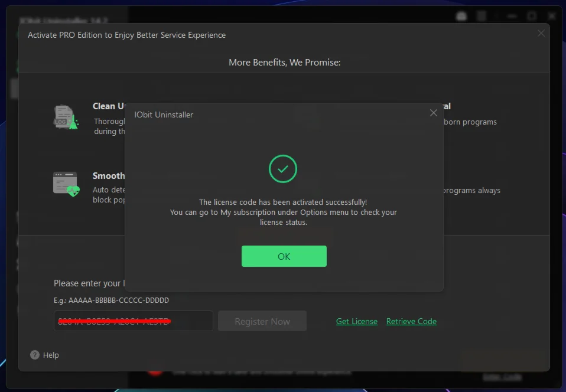This screenshot has height=392, width=566.
Task: Click the 'More Benefits, We Promise:' heading
Action: (x=284, y=63)
